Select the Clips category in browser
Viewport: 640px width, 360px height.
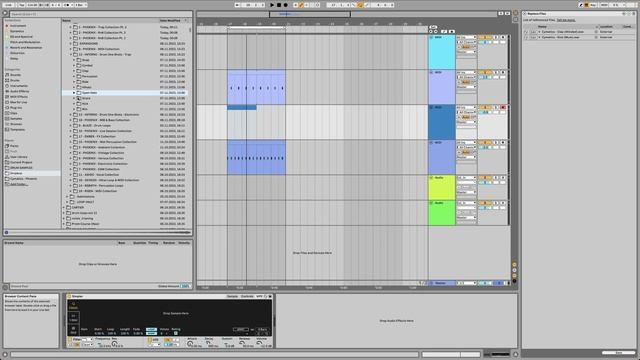coord(14,113)
